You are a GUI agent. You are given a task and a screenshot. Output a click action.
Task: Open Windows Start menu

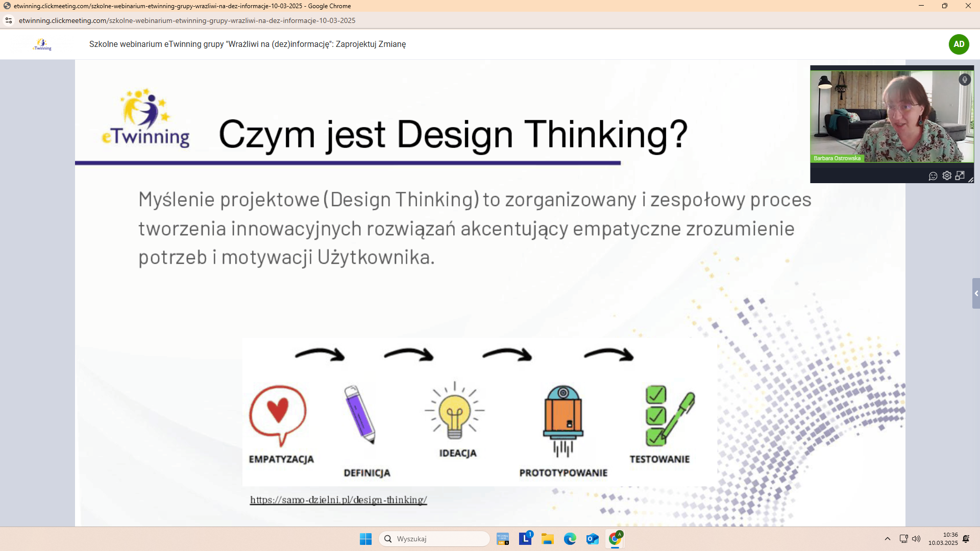point(365,539)
